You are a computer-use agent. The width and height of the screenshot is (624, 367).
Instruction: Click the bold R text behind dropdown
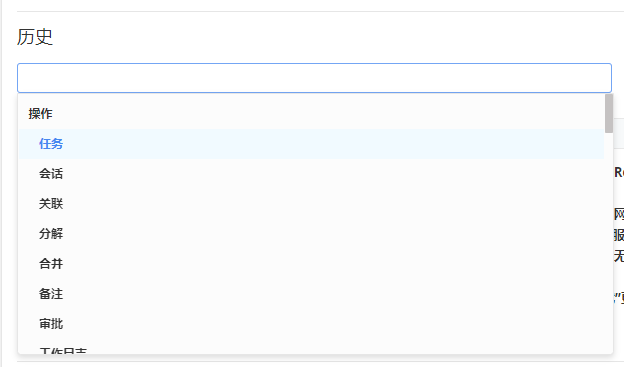(x=619, y=172)
